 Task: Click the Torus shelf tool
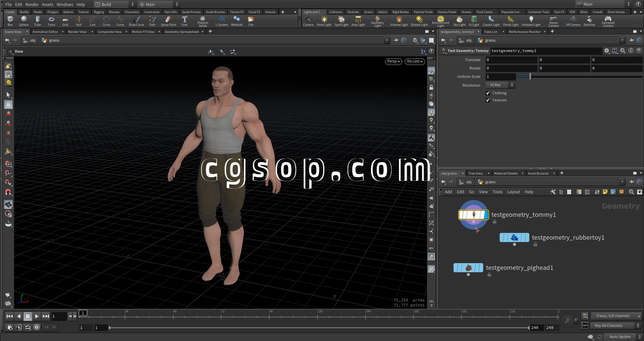point(51,21)
